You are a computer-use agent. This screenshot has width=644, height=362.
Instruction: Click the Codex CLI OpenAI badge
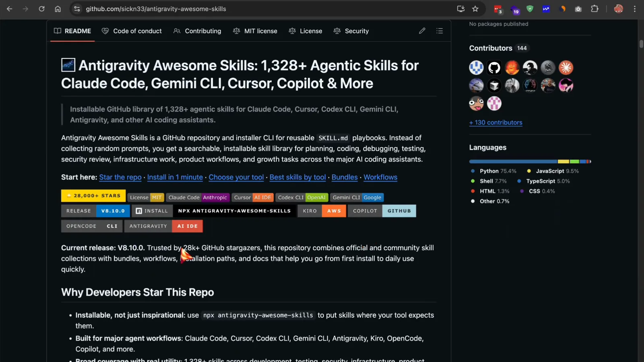[302, 197]
